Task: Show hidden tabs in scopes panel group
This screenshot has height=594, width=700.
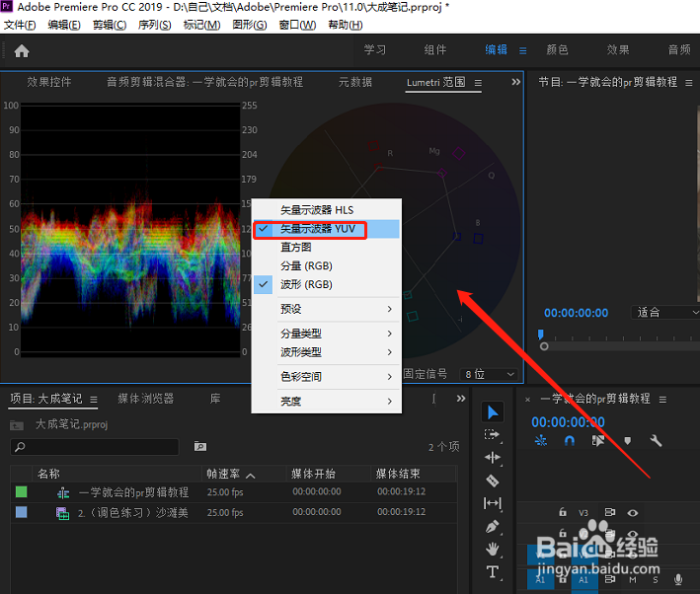Action: pyautogui.click(x=516, y=82)
